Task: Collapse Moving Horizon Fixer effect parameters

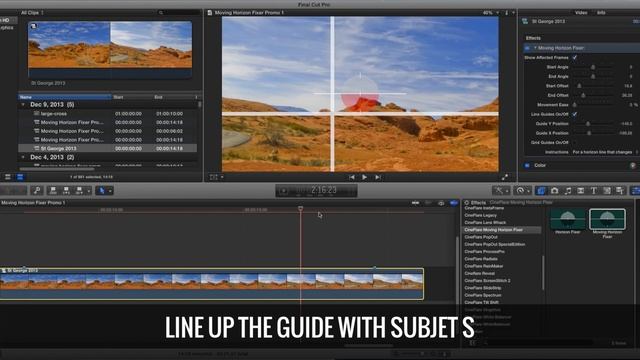Action: (535, 48)
